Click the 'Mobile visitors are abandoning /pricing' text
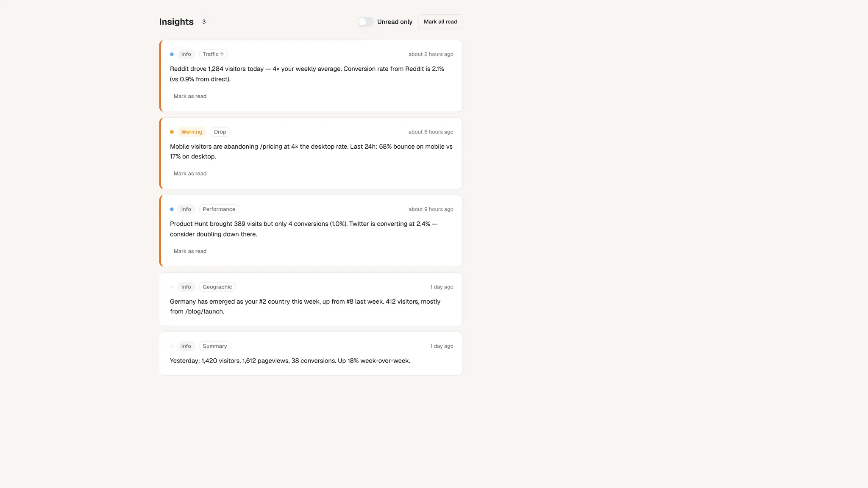 coord(226,147)
